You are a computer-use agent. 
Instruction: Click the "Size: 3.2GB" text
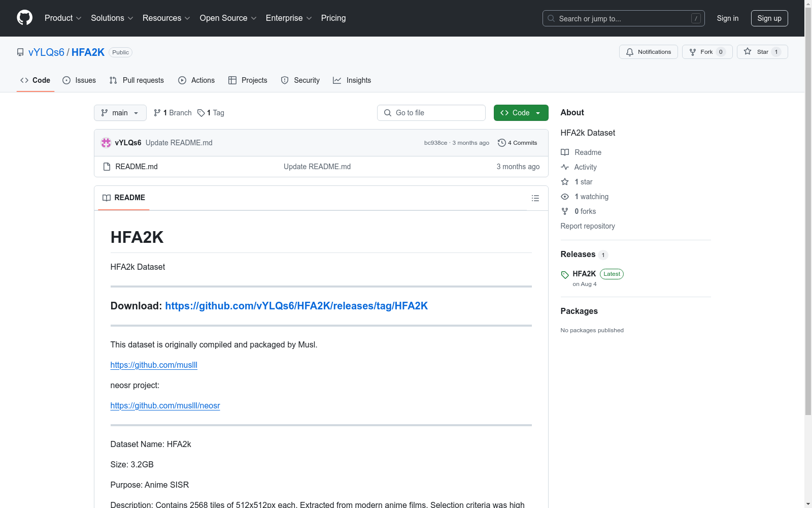point(132,464)
